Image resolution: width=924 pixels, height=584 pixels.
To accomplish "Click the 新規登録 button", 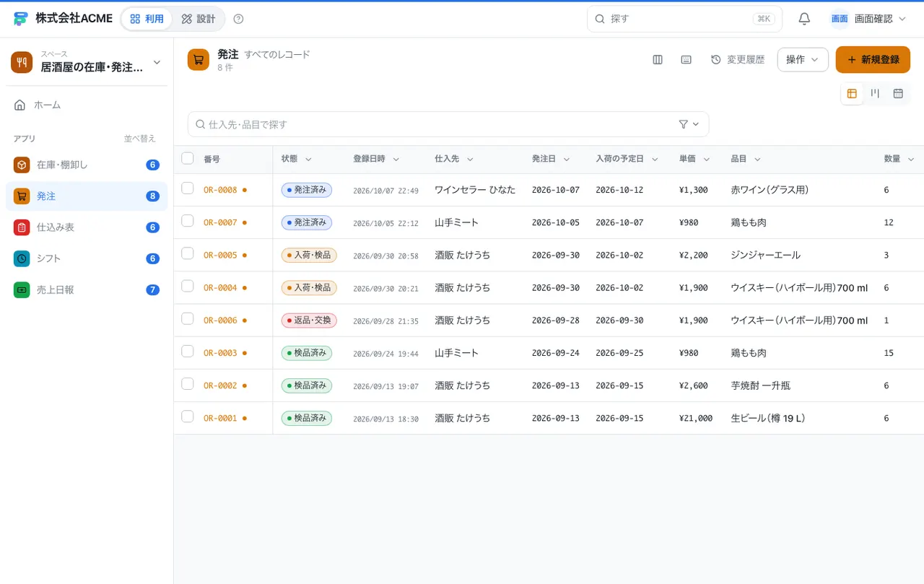I will (x=873, y=60).
